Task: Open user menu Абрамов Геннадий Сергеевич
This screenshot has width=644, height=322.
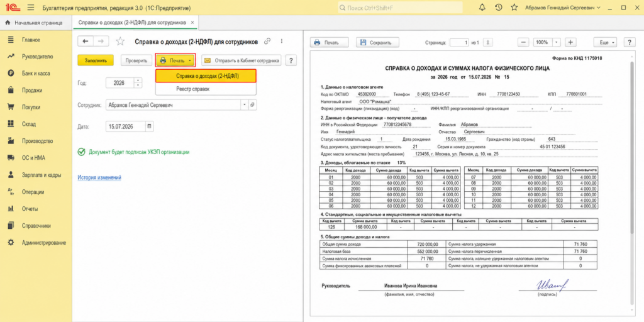Action: tap(562, 8)
